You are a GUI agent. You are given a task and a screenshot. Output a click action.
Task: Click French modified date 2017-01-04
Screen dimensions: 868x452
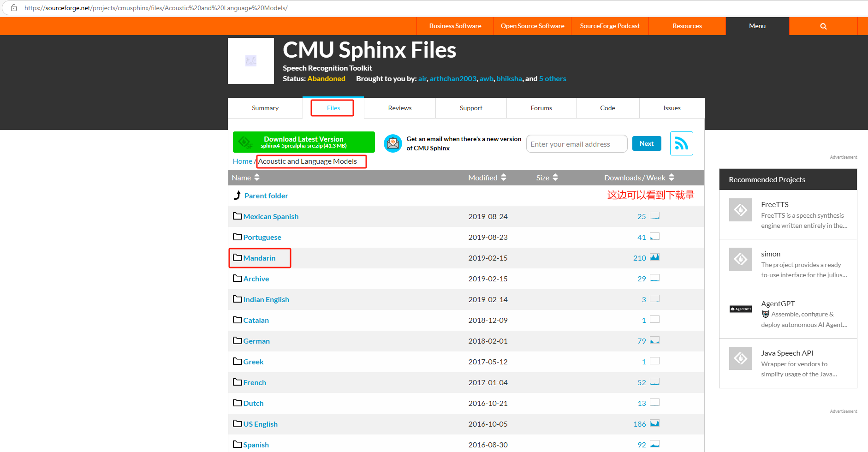[488, 382]
